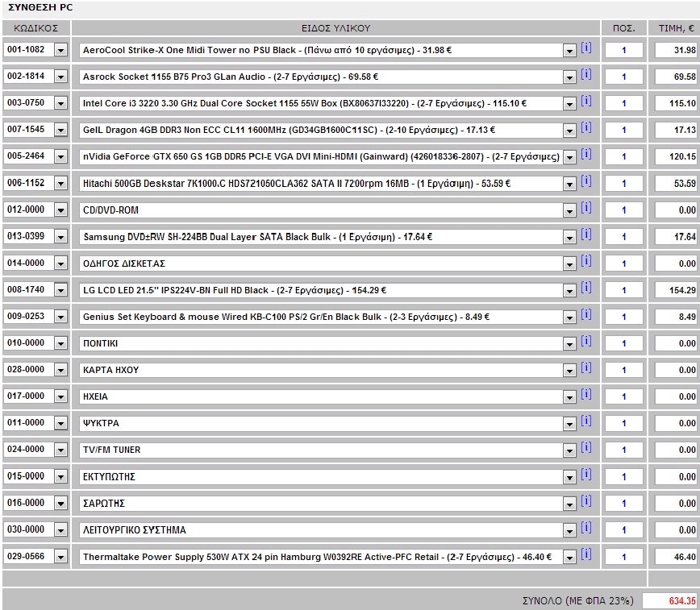The width and height of the screenshot is (700, 610).
Task: Expand the Thermaltake Power Supply dropdown
Action: (x=569, y=558)
